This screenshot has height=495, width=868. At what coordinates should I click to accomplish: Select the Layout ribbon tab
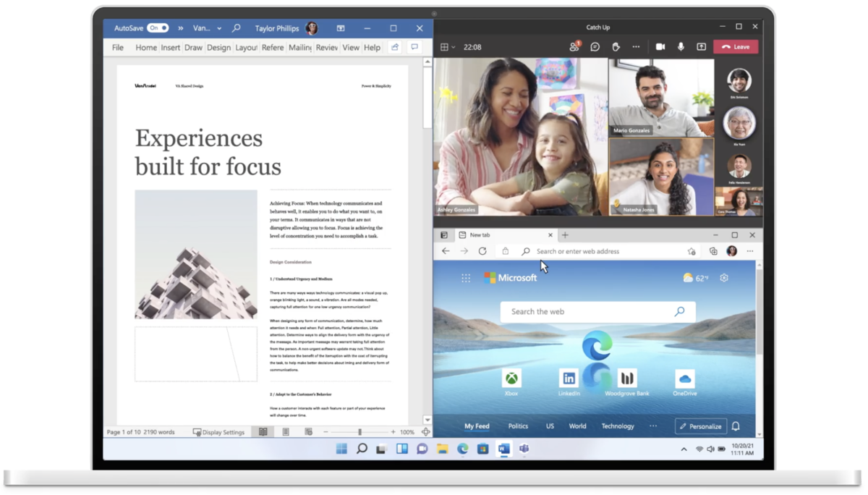point(246,48)
